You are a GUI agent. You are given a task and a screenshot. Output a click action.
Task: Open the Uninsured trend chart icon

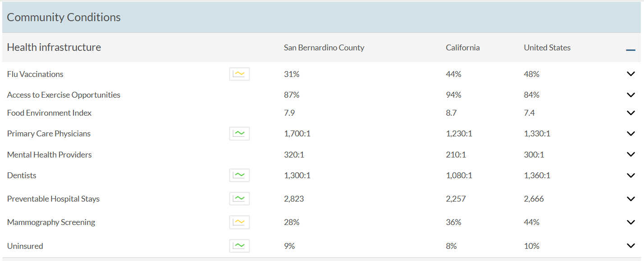[239, 246]
